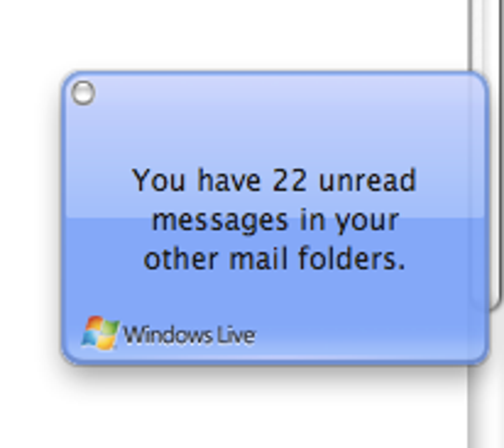This screenshot has width=504, height=448.
Task: Click the word "unread" in the notification
Action: click(x=368, y=180)
